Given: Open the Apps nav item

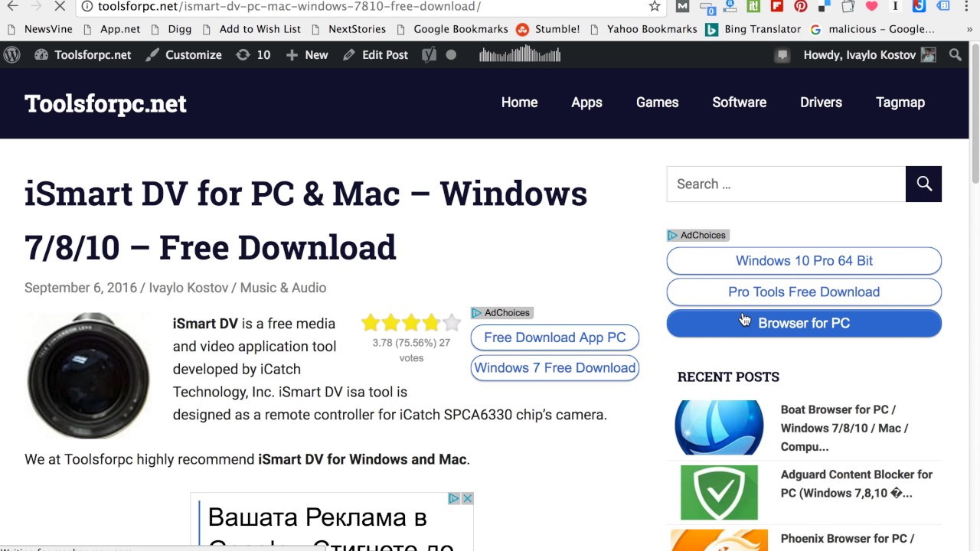Looking at the screenshot, I should [x=586, y=103].
